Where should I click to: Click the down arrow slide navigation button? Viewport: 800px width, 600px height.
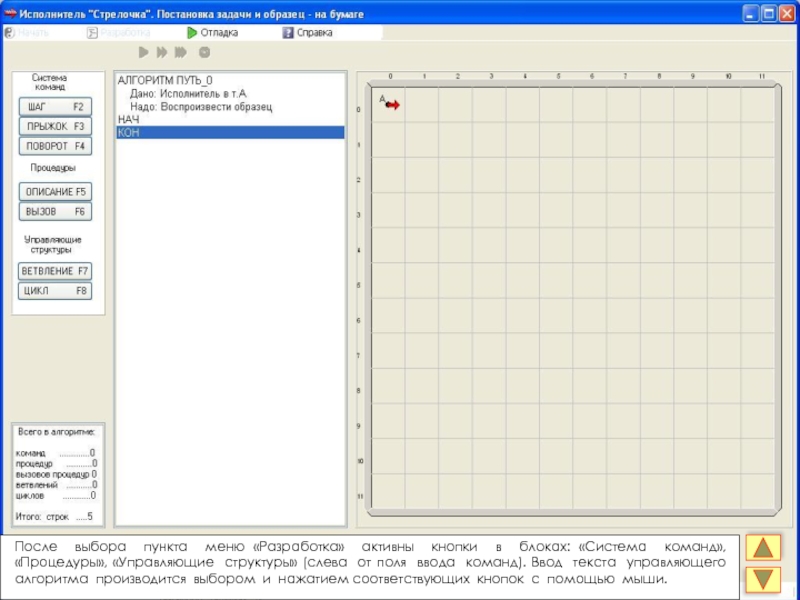763,579
